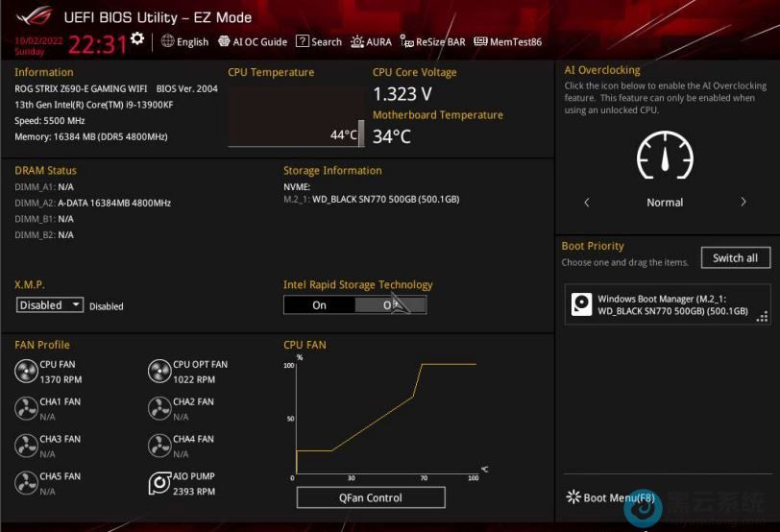This screenshot has height=532, width=780.
Task: Select the CPU OPT FAN icon
Action: 159,372
